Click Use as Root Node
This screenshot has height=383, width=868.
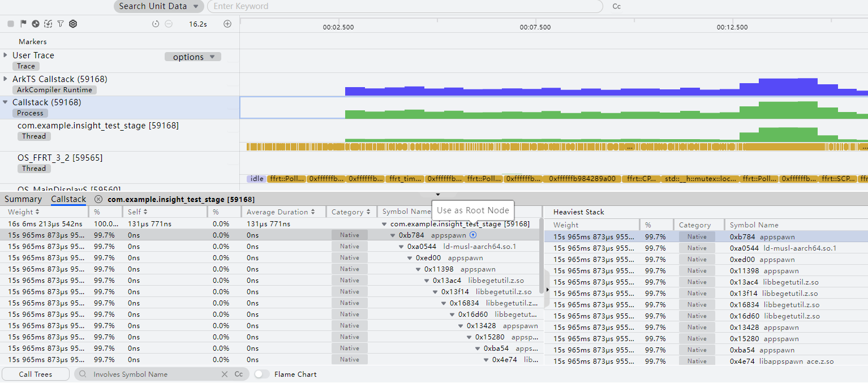(x=473, y=210)
